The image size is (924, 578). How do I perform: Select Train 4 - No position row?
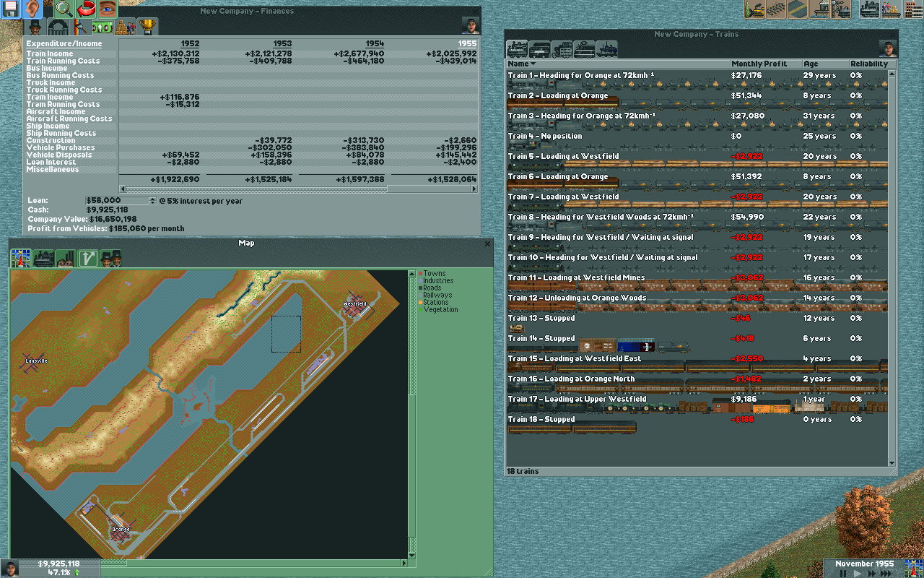point(697,139)
